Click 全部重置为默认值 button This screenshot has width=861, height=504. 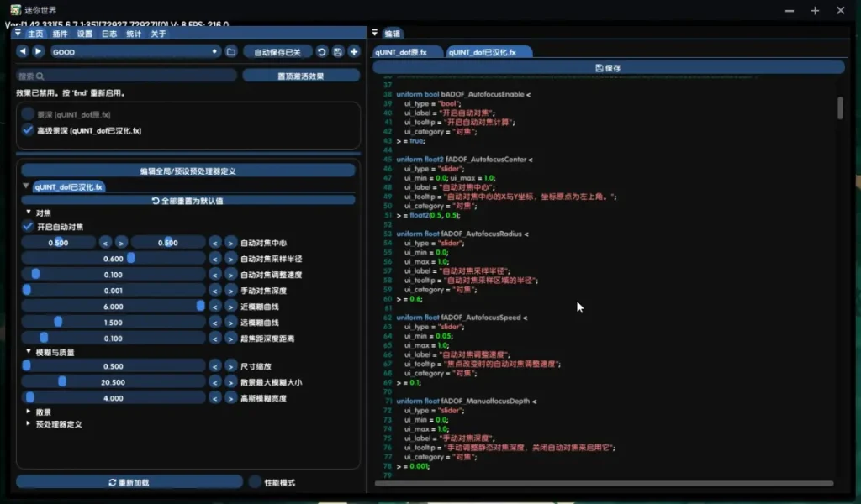[x=188, y=201]
